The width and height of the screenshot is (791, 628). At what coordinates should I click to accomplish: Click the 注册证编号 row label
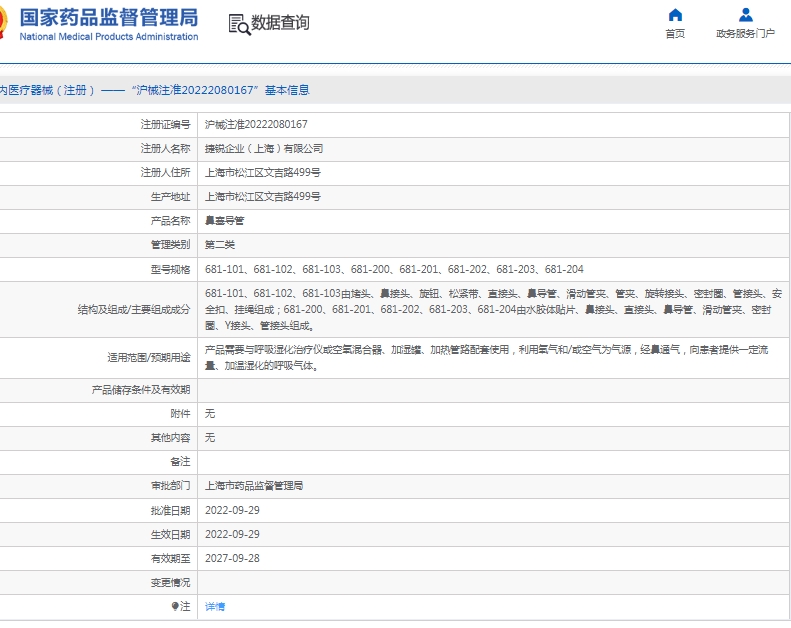(165, 125)
